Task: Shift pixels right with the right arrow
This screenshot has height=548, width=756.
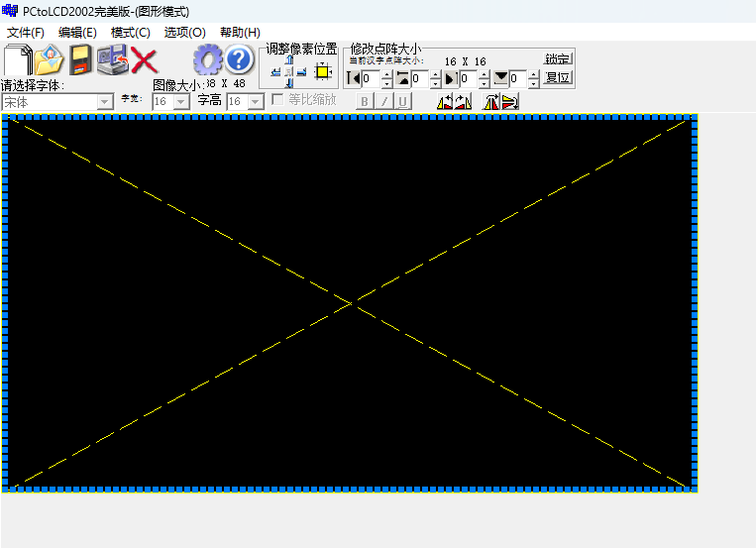Action: click(302, 72)
